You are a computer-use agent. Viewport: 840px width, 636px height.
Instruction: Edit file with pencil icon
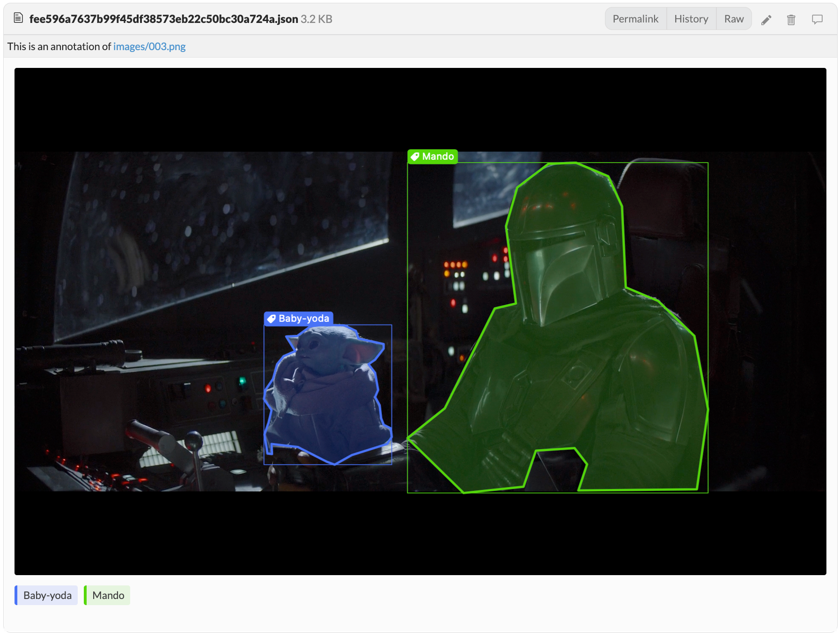(x=766, y=20)
